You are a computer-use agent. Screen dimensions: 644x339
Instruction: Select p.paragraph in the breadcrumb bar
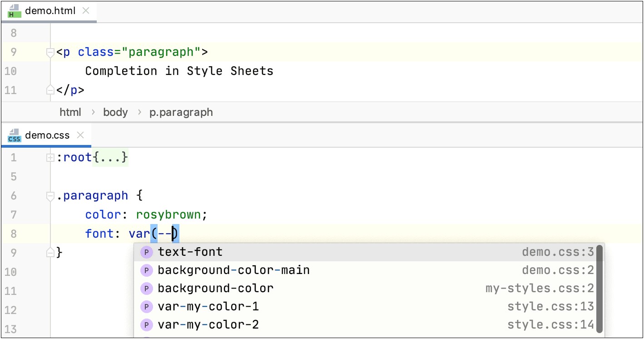pyautogui.click(x=181, y=112)
